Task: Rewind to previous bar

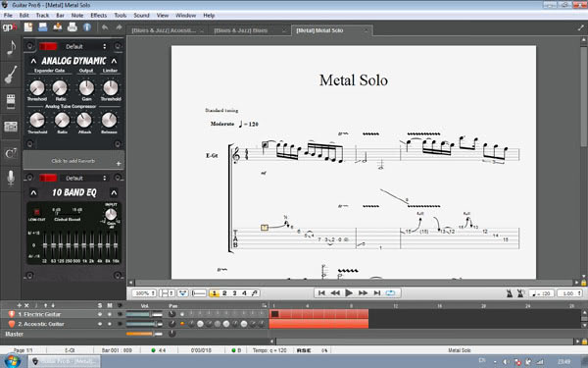Action: click(x=335, y=292)
